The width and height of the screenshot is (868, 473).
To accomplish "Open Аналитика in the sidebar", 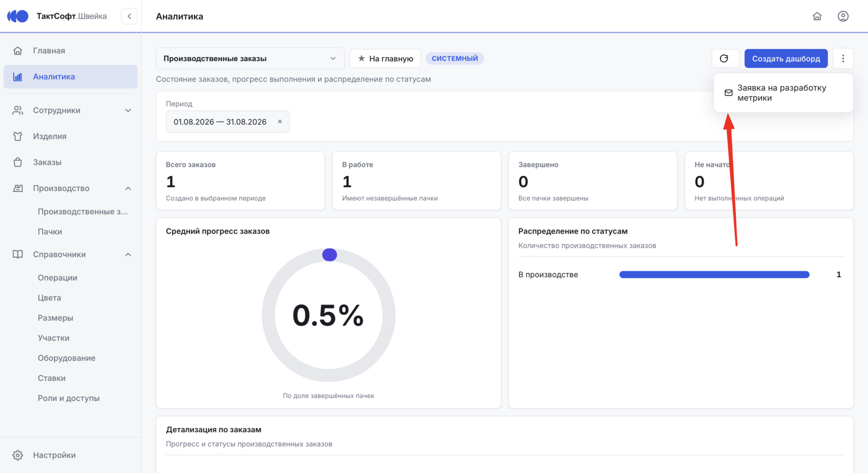I will point(71,77).
